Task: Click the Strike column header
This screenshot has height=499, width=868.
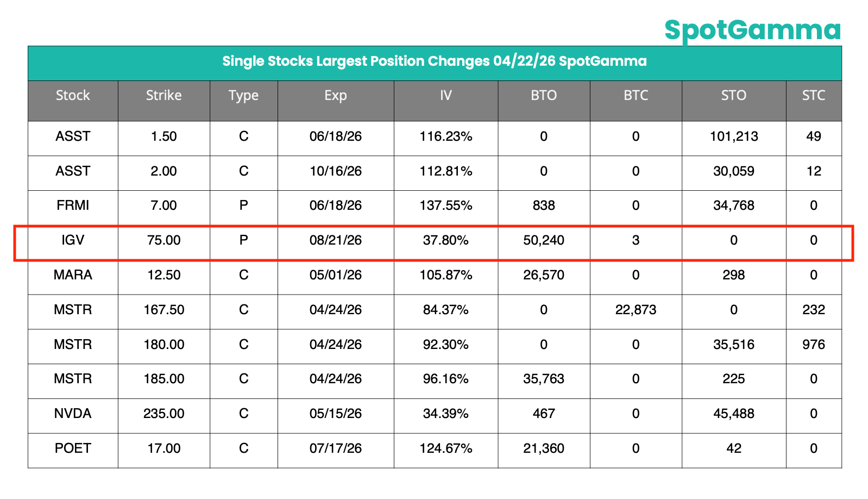Action: (x=163, y=96)
